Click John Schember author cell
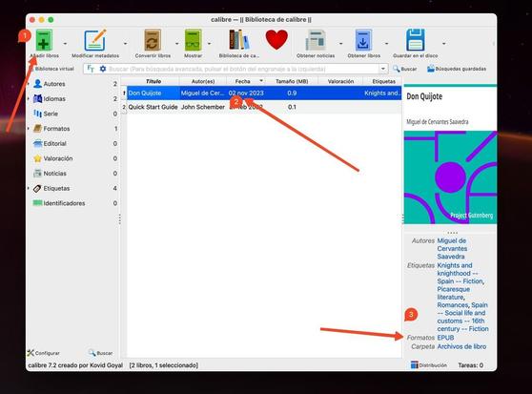This screenshot has height=394, width=532. coord(203,107)
